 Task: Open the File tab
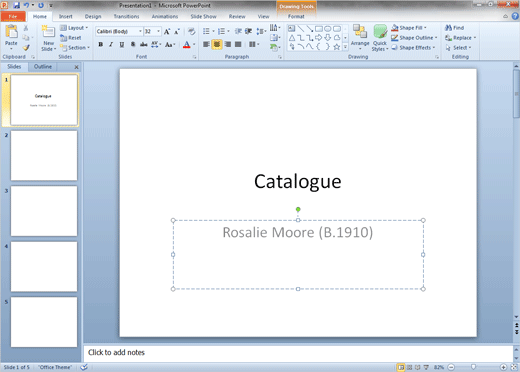[x=13, y=16]
